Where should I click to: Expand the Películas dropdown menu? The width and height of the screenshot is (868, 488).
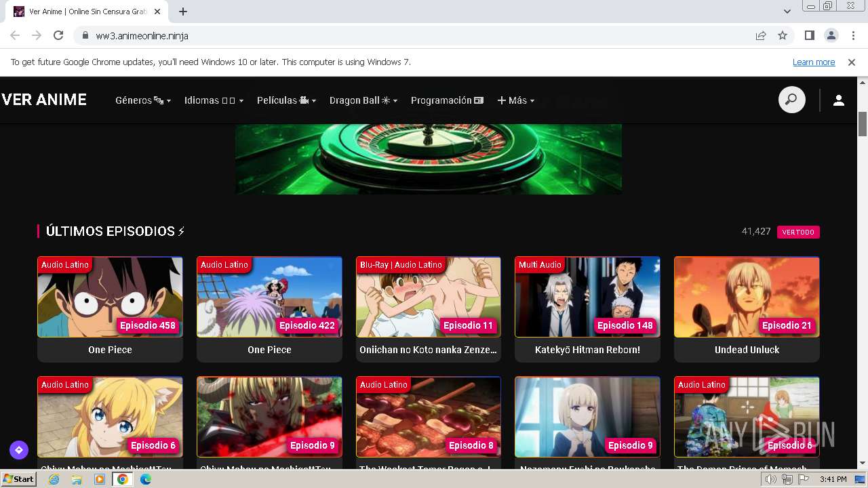click(286, 100)
